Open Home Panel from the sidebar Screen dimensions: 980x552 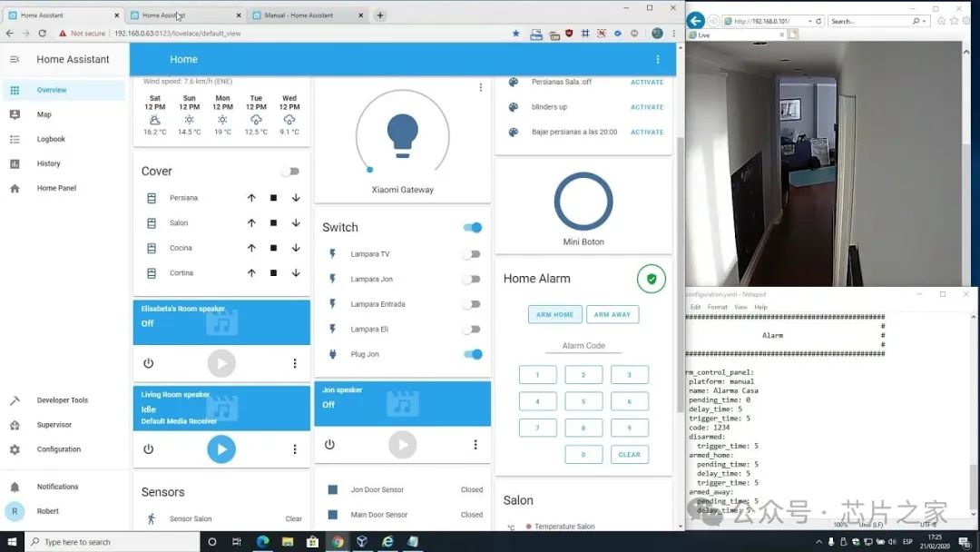point(64,188)
